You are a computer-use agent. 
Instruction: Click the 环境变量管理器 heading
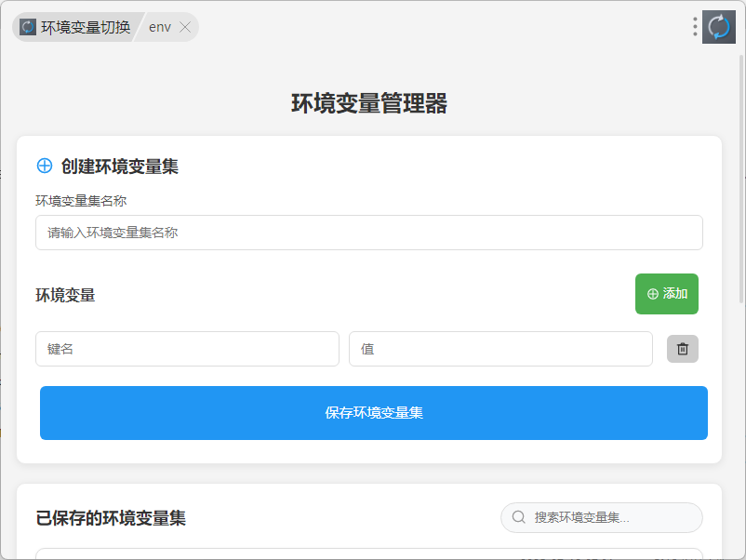369,103
